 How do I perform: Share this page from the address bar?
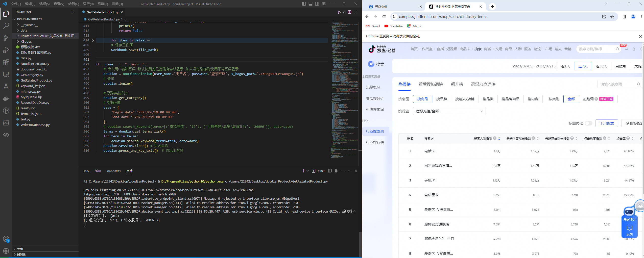[x=604, y=17]
